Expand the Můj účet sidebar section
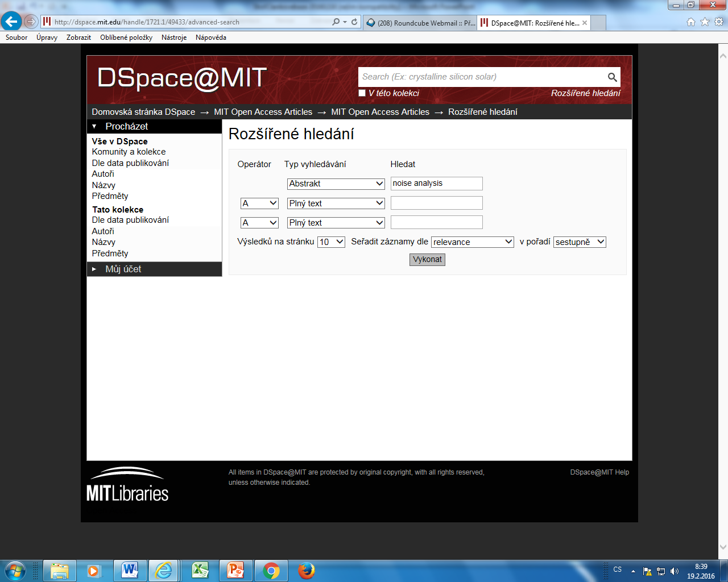 154,269
